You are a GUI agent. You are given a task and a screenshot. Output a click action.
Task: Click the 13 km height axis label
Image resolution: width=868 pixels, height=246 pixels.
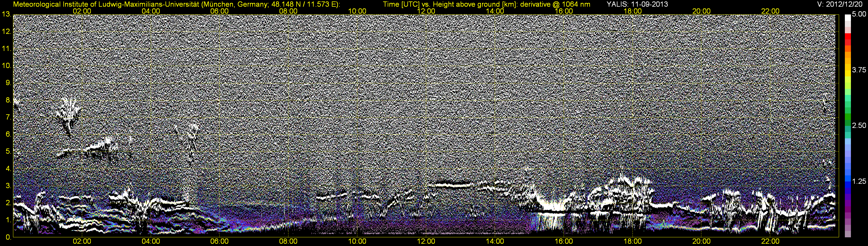[x=6, y=14]
